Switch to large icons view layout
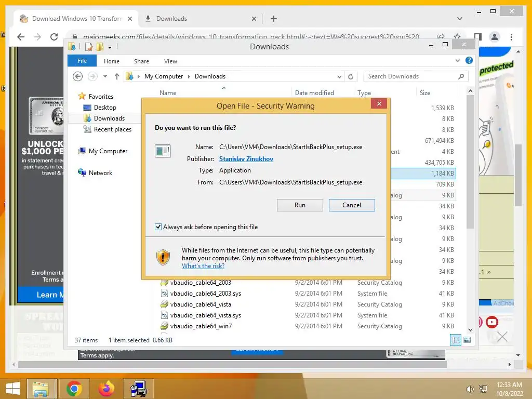The image size is (532, 399). click(467, 340)
